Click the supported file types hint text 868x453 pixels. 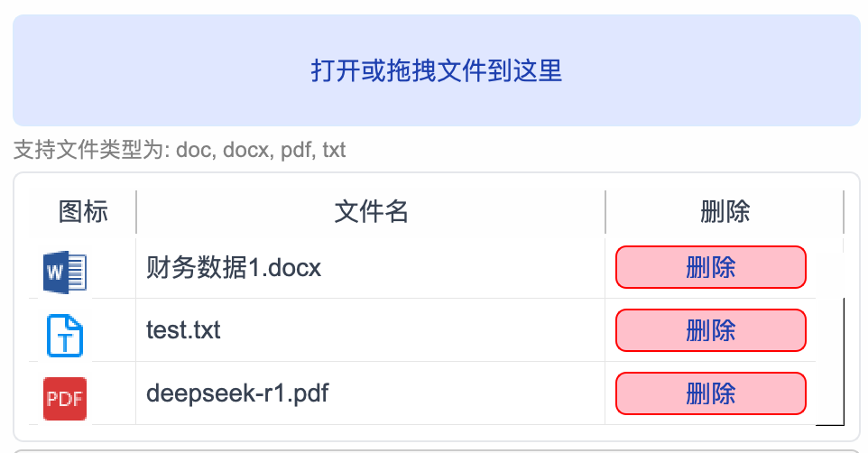(180, 150)
